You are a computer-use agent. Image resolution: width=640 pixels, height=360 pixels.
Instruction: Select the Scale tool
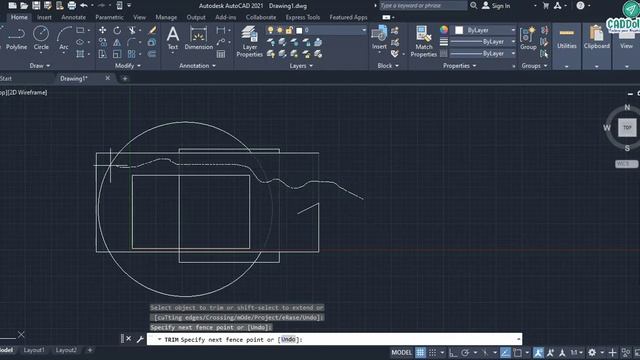pyautogui.click(x=117, y=54)
